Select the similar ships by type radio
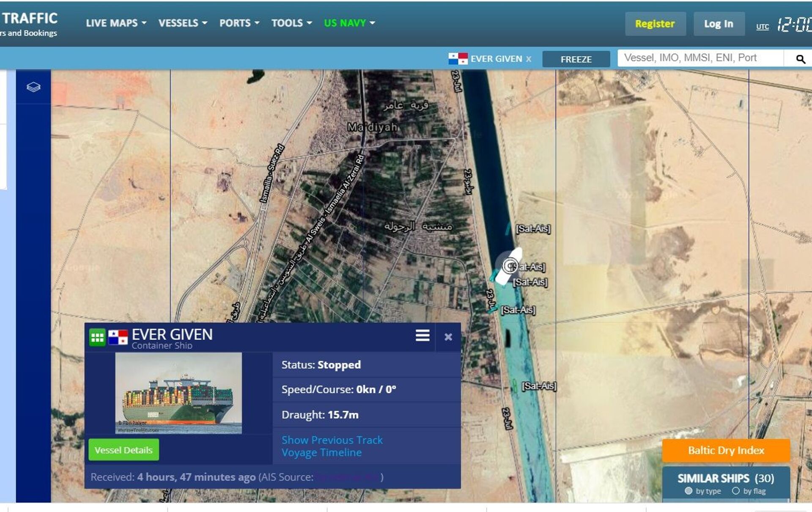812x512 pixels. [689, 491]
